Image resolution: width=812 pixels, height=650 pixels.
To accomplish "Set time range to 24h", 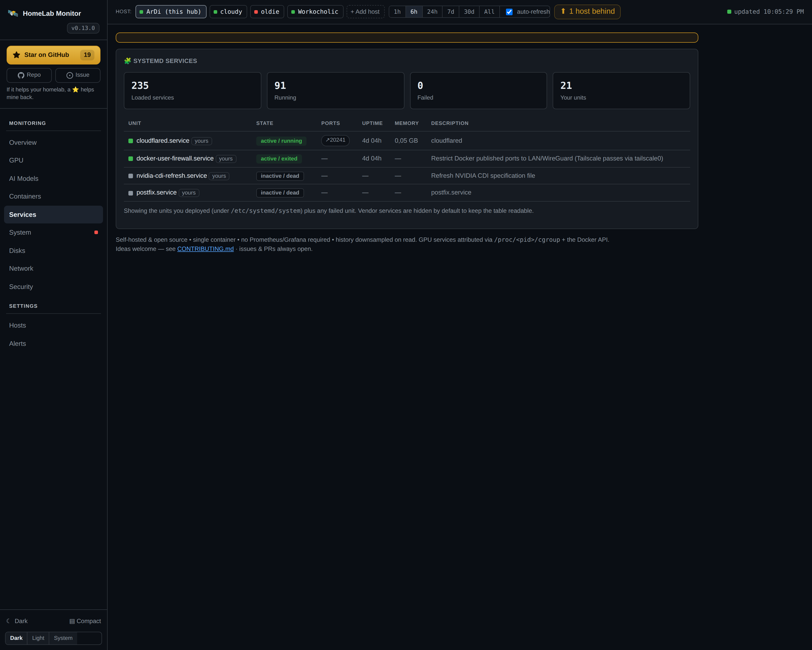I will point(432,12).
